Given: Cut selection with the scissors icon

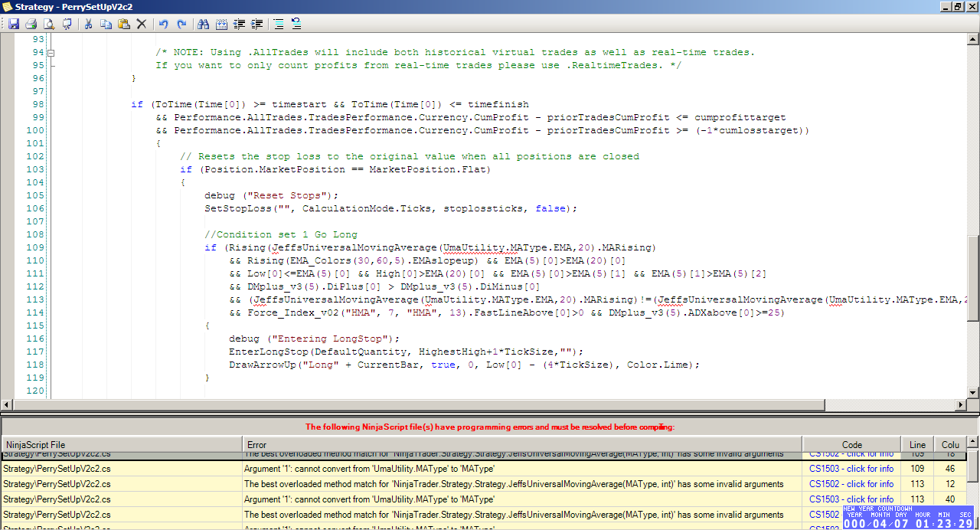Looking at the screenshot, I should tap(88, 24).
